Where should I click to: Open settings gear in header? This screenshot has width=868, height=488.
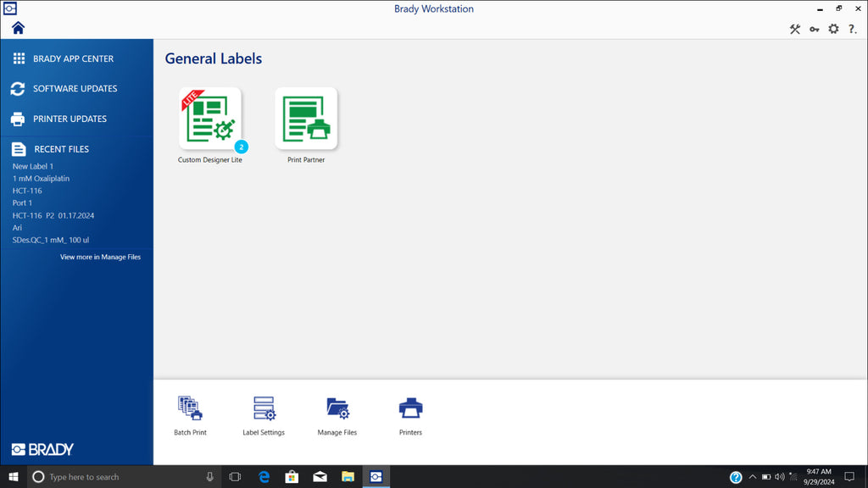tap(833, 29)
